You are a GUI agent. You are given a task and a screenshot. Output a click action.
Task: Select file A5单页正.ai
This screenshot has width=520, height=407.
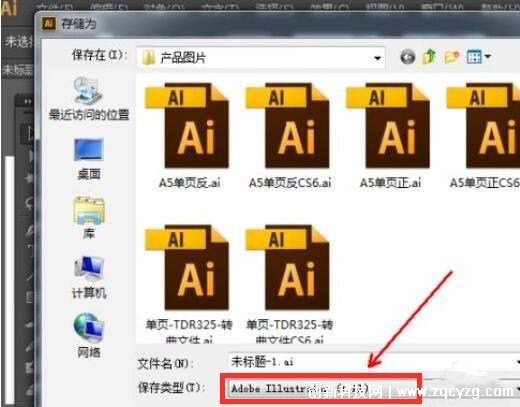390,136
